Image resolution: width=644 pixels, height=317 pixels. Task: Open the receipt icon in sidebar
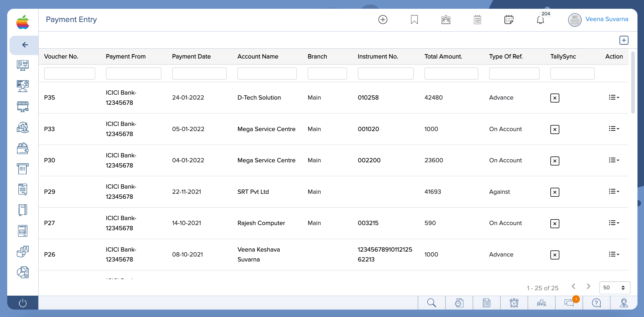(23, 169)
